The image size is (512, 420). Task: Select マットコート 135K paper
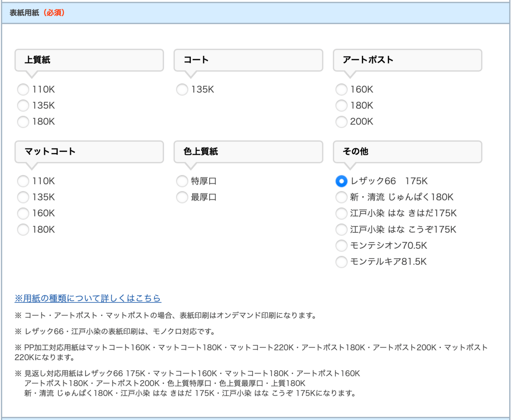(23, 197)
